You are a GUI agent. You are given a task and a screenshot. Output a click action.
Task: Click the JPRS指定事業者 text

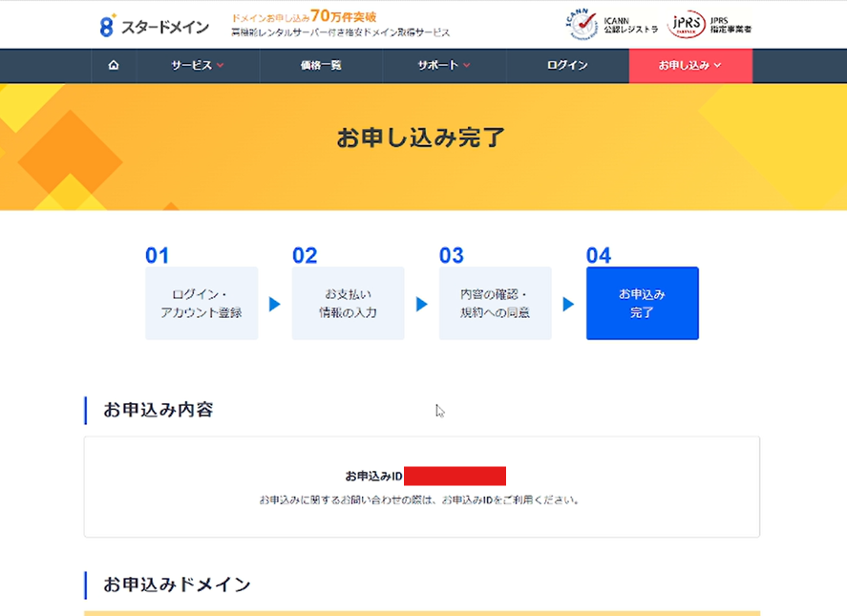click(731, 25)
